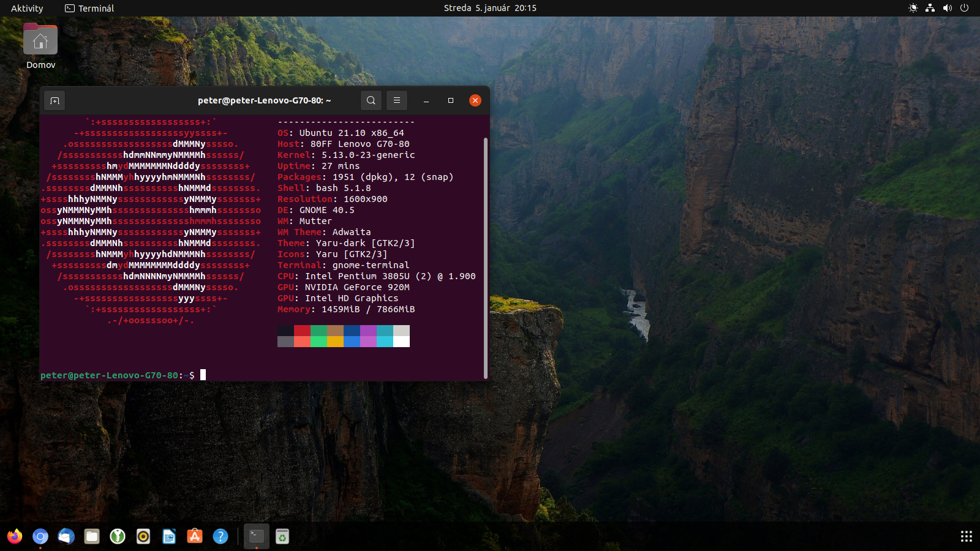Open the power system menu
980x551 pixels.
965,8
